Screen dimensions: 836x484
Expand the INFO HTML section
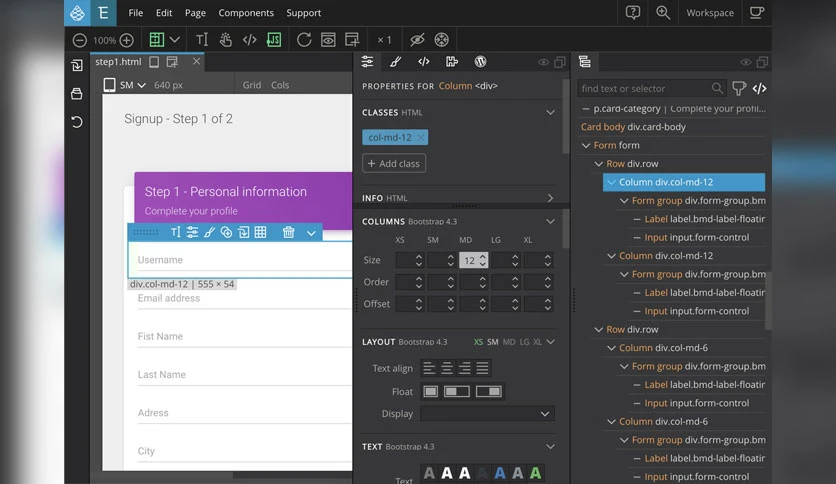click(550, 198)
